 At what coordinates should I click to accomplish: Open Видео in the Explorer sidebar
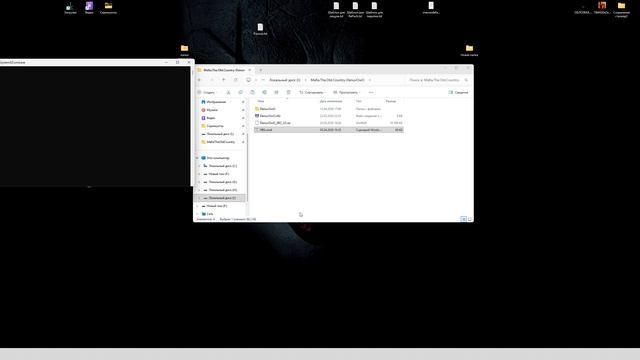tap(211, 118)
